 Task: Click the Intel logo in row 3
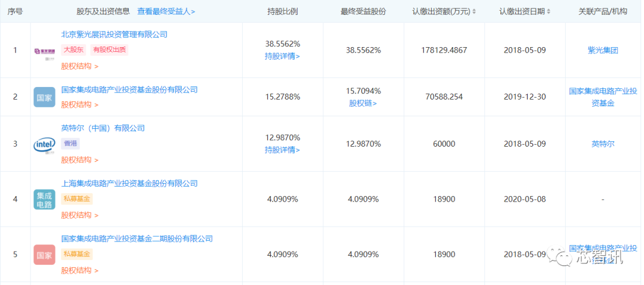click(x=44, y=144)
